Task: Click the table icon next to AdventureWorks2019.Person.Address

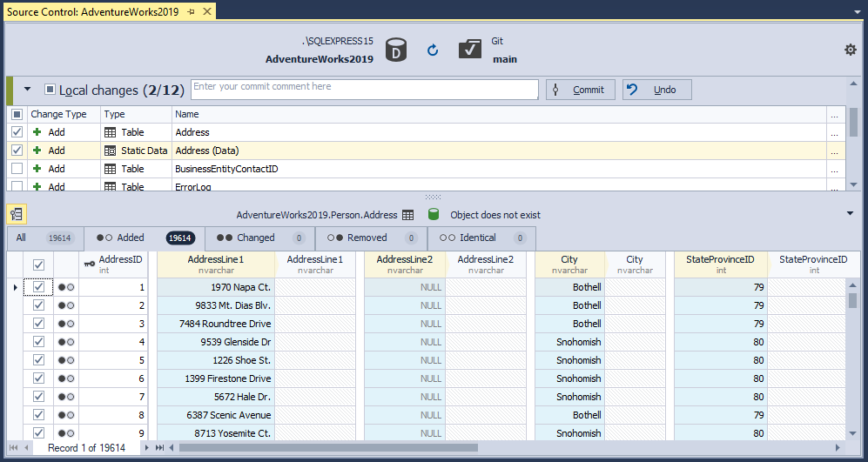Action: point(408,215)
